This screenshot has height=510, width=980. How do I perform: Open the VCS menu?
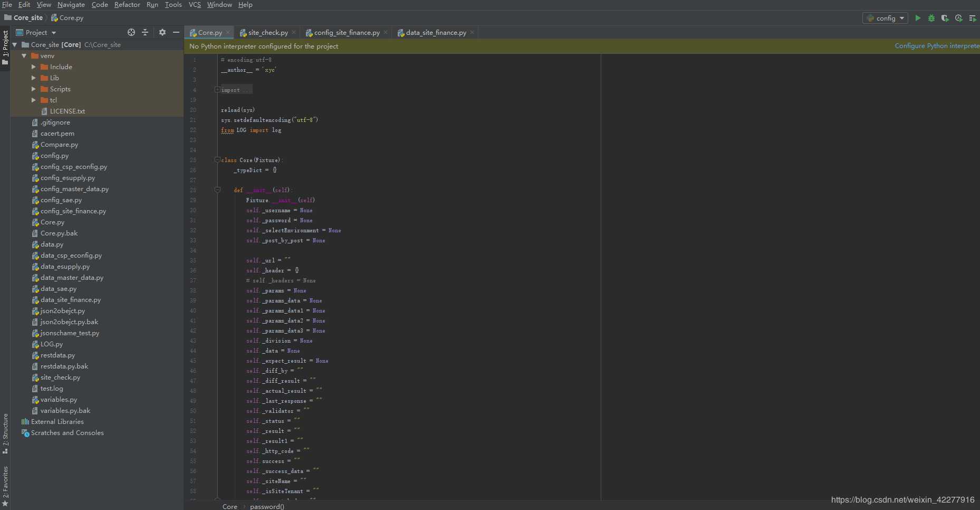pos(195,5)
